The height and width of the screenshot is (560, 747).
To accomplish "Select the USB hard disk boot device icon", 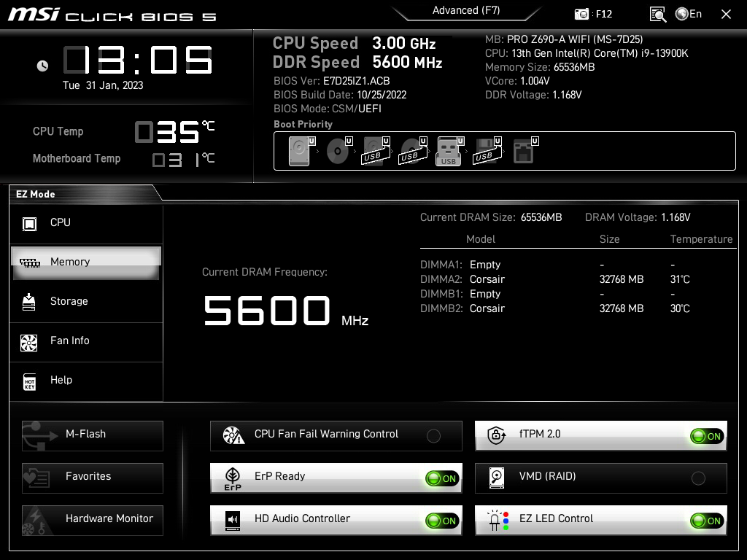I will point(375,151).
